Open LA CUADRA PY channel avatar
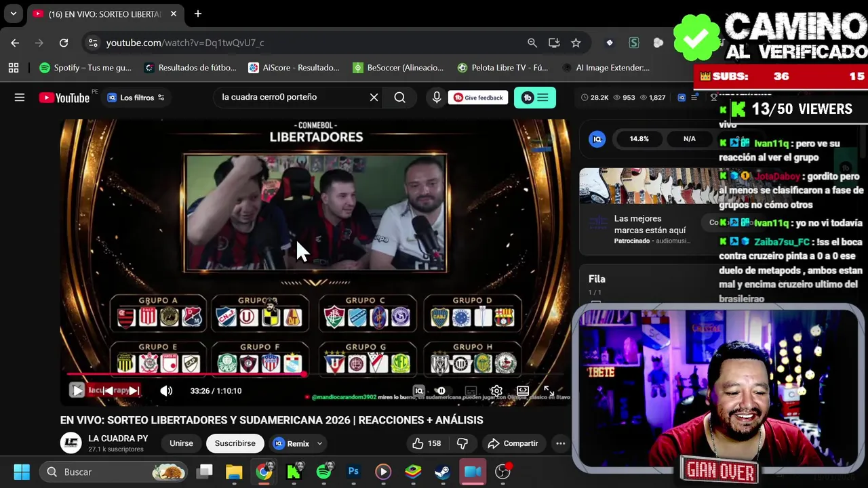Viewport: 868px width, 488px height. click(x=71, y=443)
